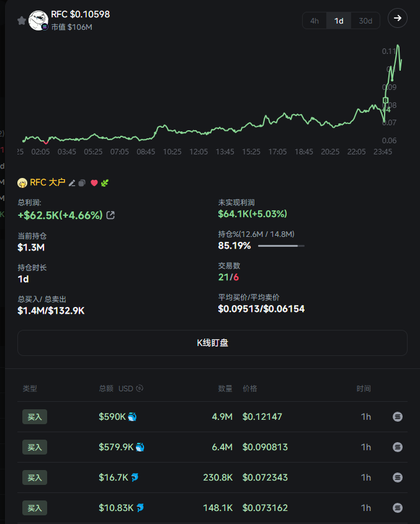Click the 买入 tag in the $590K row
420x524 pixels.
pos(35,417)
